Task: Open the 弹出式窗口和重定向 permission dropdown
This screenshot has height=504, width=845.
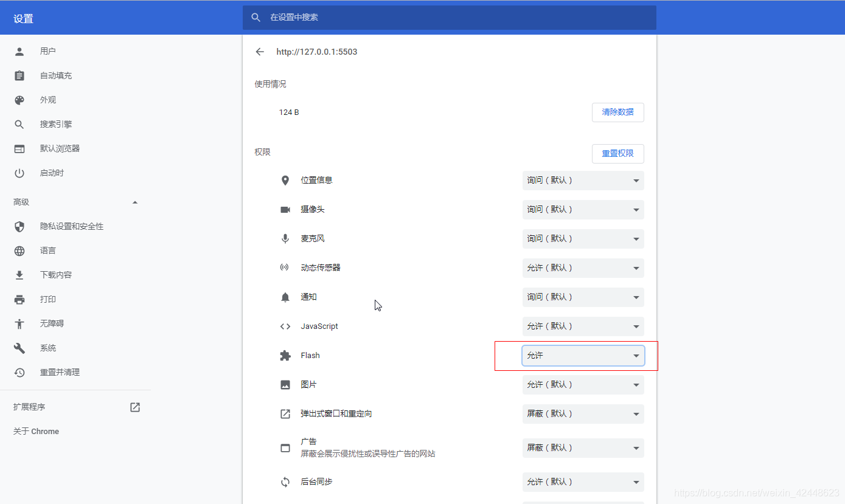Action: click(582, 413)
